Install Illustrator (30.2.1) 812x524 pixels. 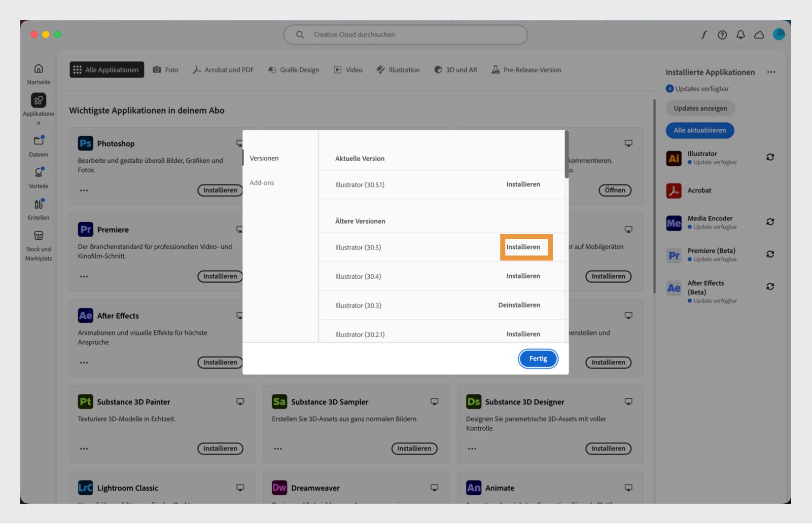point(523,334)
